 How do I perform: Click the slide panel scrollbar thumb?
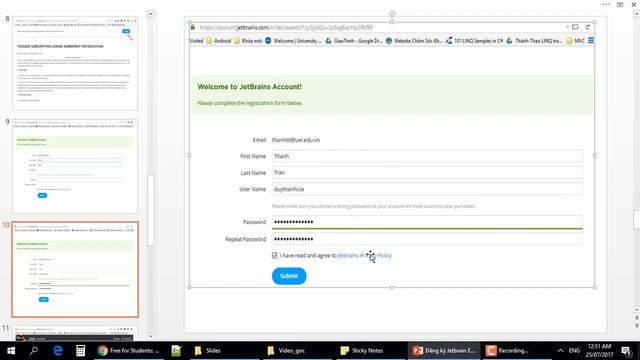151,210
